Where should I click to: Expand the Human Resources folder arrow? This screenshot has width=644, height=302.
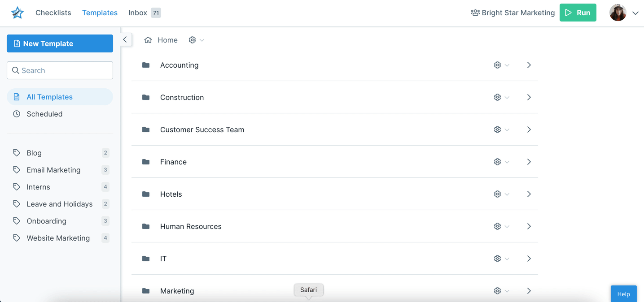point(529,226)
